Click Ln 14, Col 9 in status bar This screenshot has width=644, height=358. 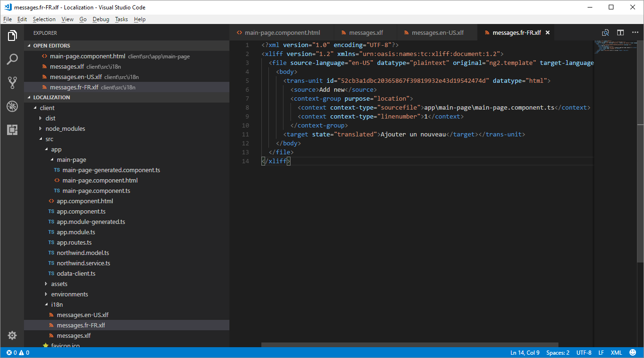[525, 352]
